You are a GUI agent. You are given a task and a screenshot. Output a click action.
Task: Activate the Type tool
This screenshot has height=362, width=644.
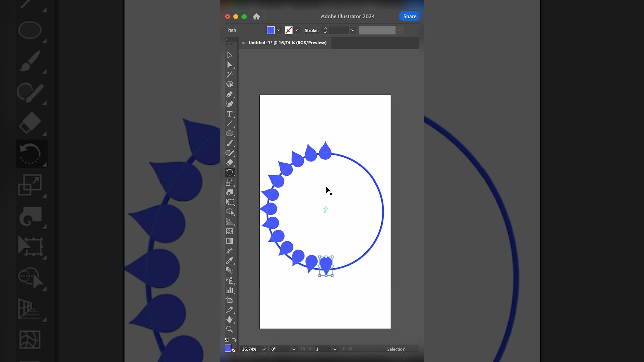click(x=230, y=114)
